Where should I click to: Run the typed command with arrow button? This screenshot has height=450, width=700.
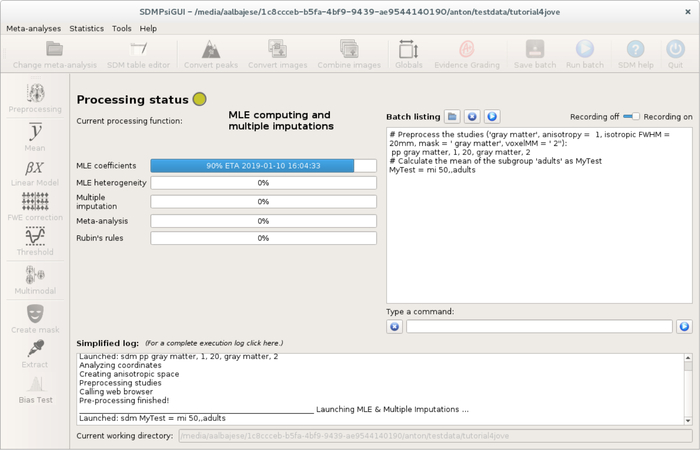click(x=684, y=327)
